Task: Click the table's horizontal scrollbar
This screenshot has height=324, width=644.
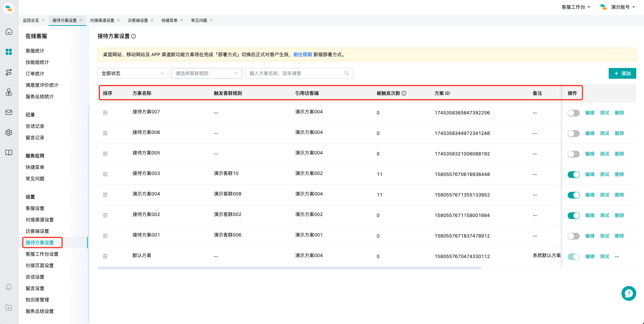Action: click(290, 268)
